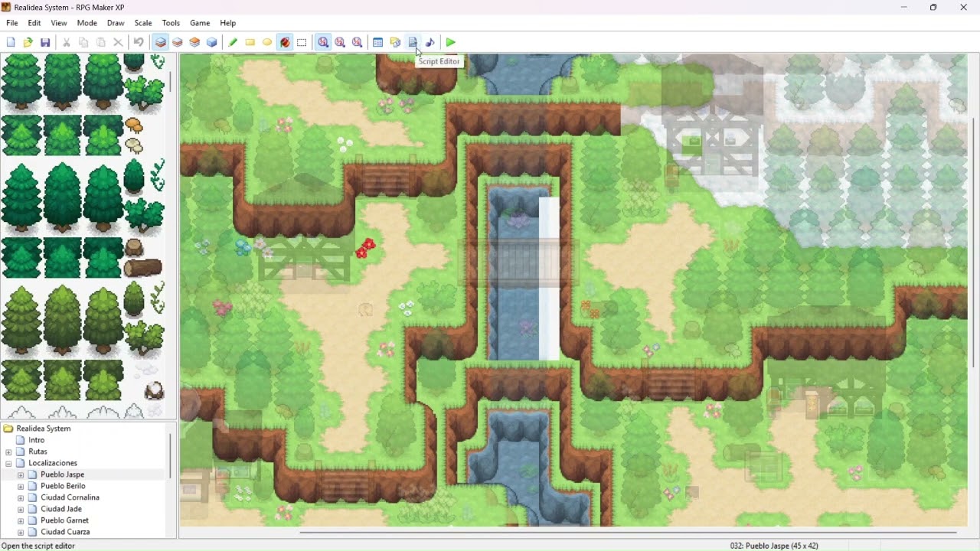980x551 pixels.
Task: Open project using the folder toolbar icon
Action: [x=28, y=43]
